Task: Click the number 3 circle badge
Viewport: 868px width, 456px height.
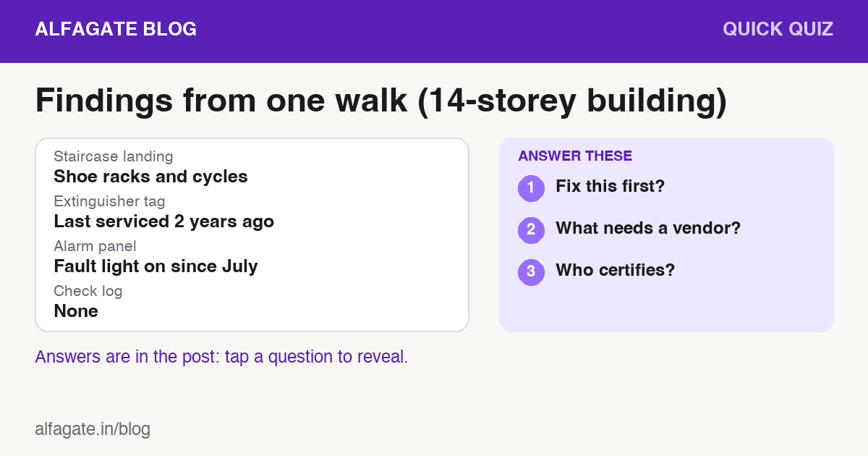Action: [531, 272]
